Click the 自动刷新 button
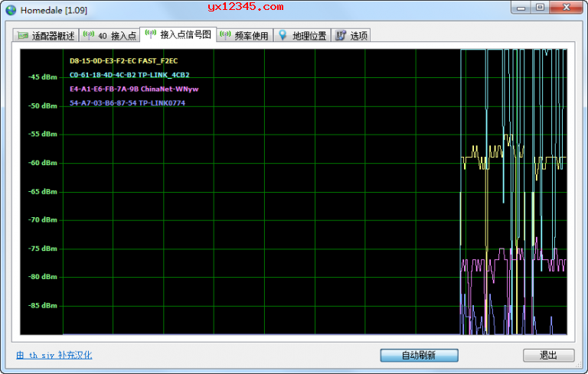This screenshot has height=374, width=588. (x=420, y=356)
